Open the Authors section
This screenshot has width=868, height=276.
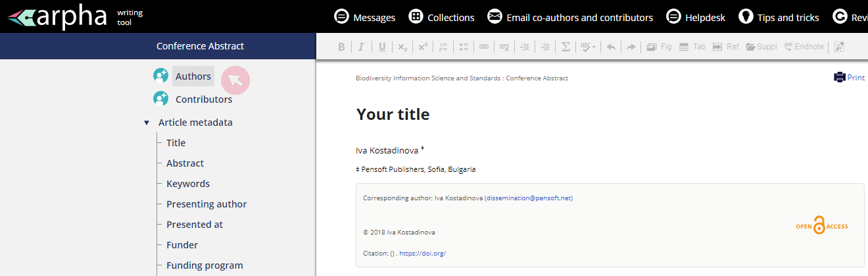pos(193,76)
